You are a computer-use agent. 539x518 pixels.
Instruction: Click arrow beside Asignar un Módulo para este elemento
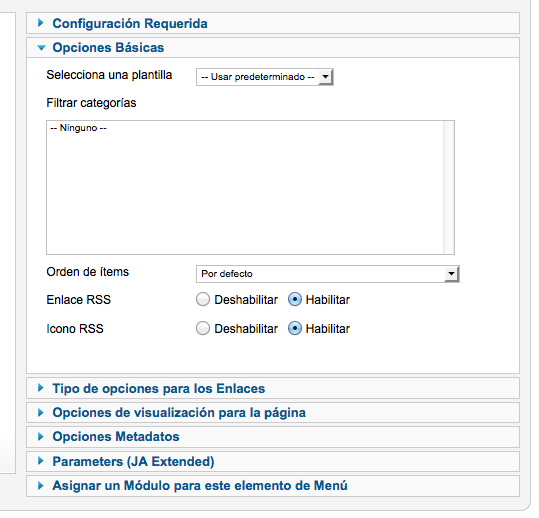pos(41,486)
